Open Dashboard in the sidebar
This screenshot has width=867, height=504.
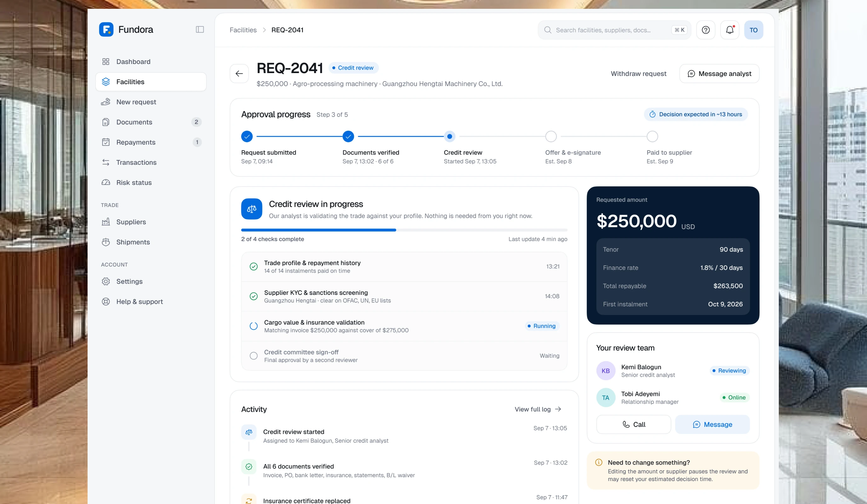[x=151, y=61]
